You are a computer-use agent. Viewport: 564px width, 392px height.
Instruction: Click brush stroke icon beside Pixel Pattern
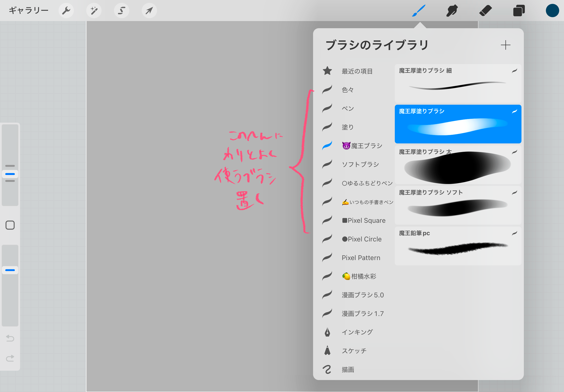pos(327,257)
